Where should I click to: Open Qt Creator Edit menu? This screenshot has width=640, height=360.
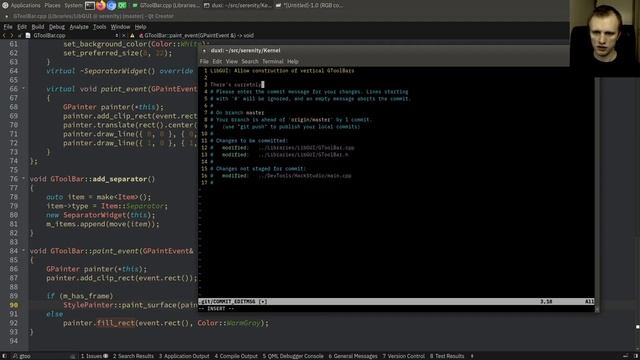tap(22, 27)
